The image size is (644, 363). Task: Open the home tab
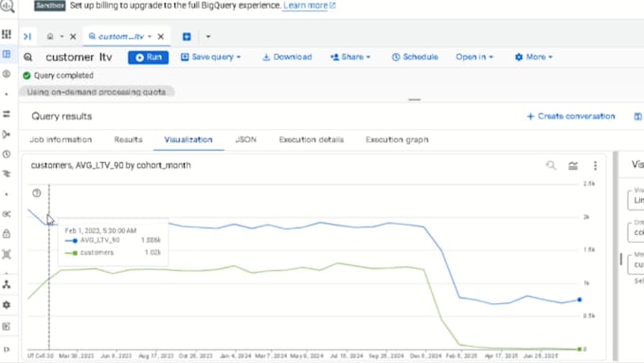[50, 37]
